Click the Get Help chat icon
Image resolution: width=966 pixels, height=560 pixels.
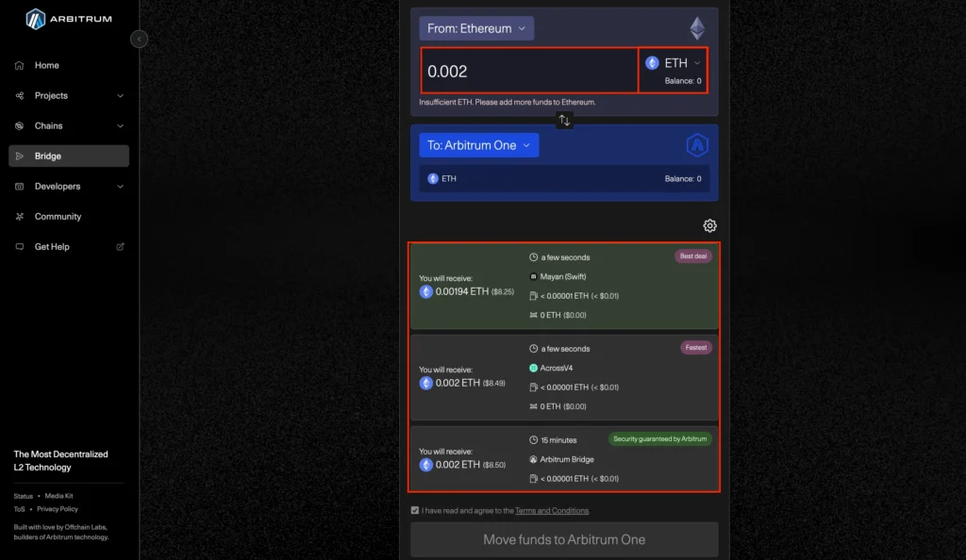pos(20,246)
